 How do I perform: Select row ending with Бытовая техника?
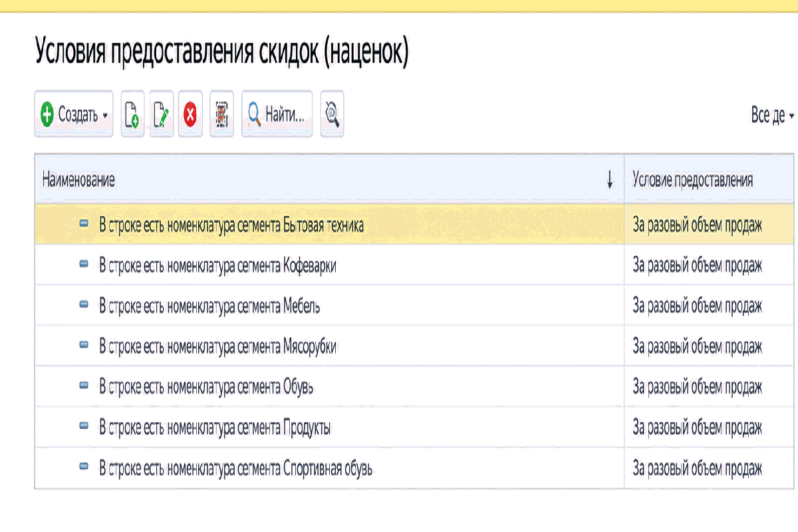click(x=415, y=225)
